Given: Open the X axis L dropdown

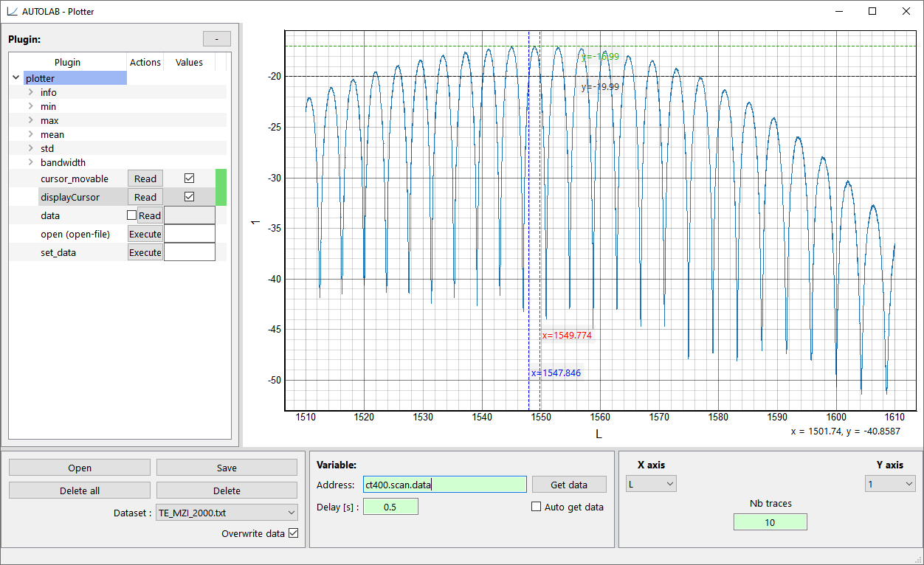Looking at the screenshot, I should [x=651, y=484].
